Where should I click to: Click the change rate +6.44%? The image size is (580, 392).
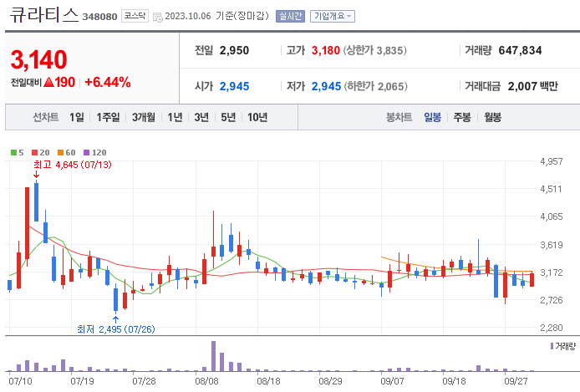coord(108,82)
